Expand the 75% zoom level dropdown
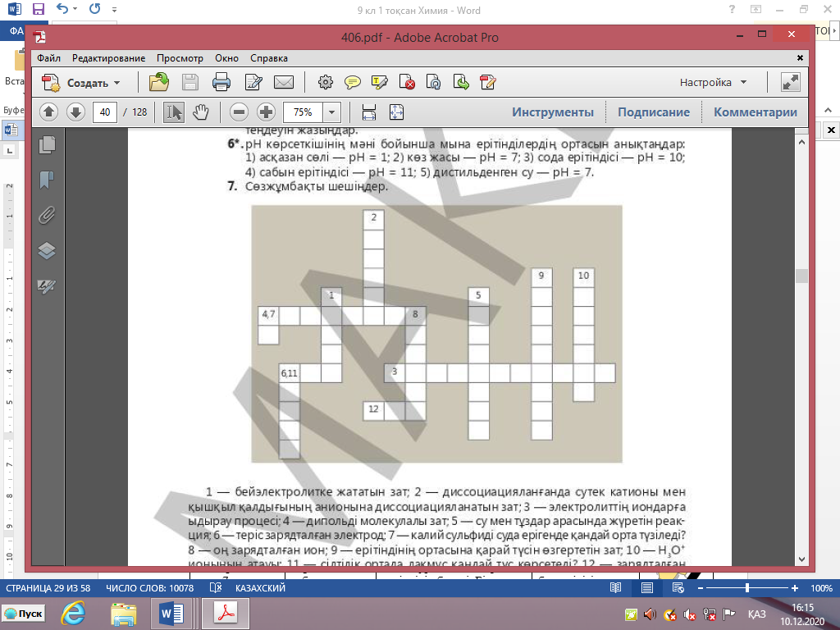Screen dimensions: 840x630 (331, 112)
